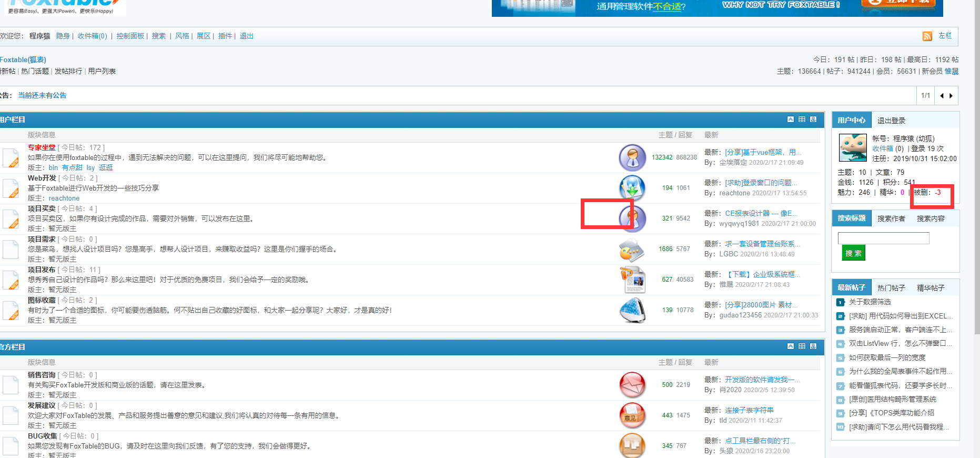Click 隐身 link in top navigation
Screen dimensions: 980x458
click(63, 36)
